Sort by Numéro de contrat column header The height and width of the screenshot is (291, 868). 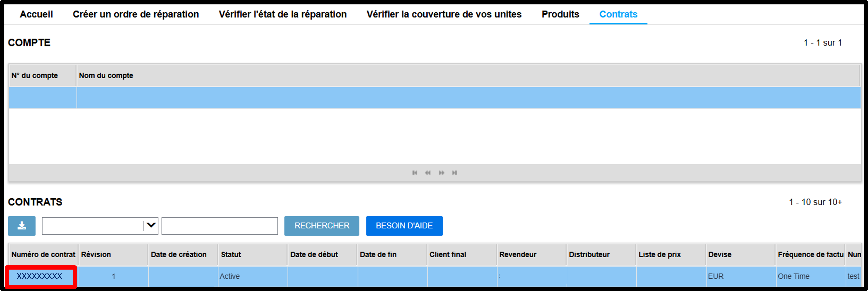point(43,255)
